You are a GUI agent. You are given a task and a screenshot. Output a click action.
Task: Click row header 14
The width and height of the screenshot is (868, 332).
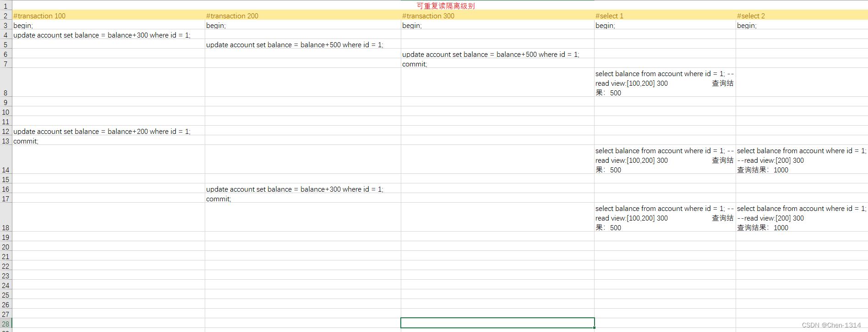[x=5, y=160]
